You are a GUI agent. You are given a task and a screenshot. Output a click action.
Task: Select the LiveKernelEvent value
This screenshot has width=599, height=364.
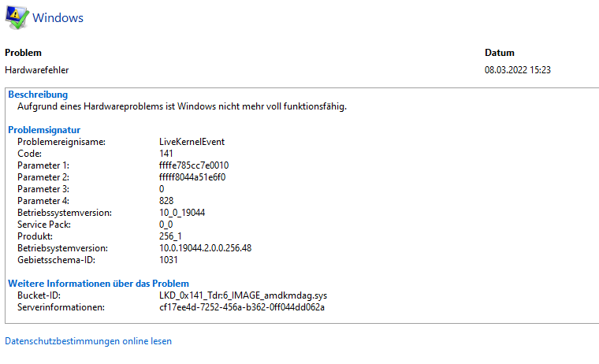coord(192,142)
